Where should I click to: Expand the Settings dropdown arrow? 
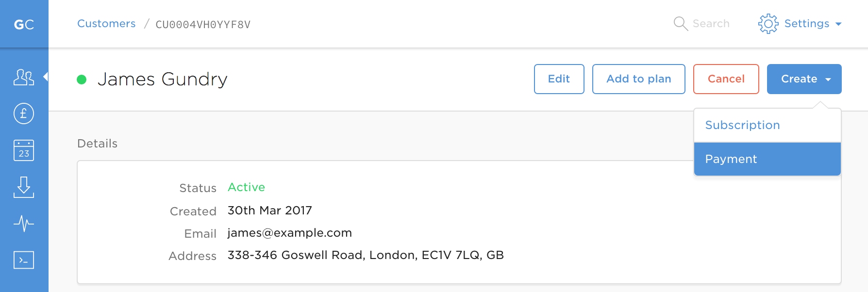838,24
